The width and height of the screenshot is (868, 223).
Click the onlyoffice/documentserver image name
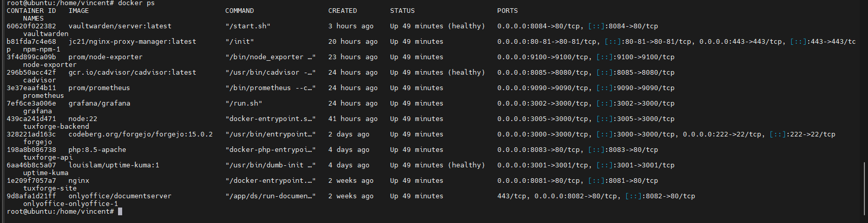[120, 196]
